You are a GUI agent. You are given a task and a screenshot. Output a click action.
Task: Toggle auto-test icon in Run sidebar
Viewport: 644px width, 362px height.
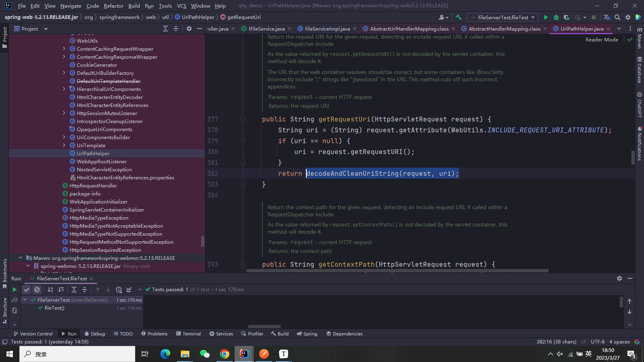point(14,311)
